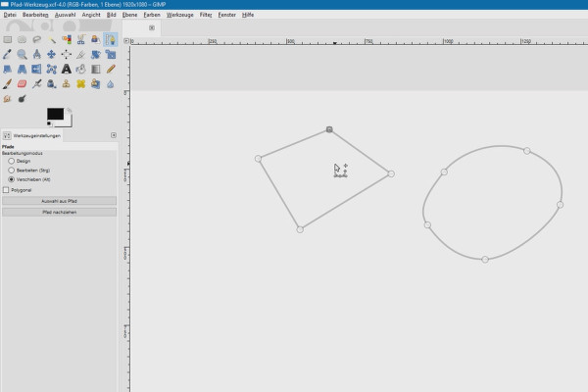
Task: Select the Flip tool
Action: (x=37, y=69)
